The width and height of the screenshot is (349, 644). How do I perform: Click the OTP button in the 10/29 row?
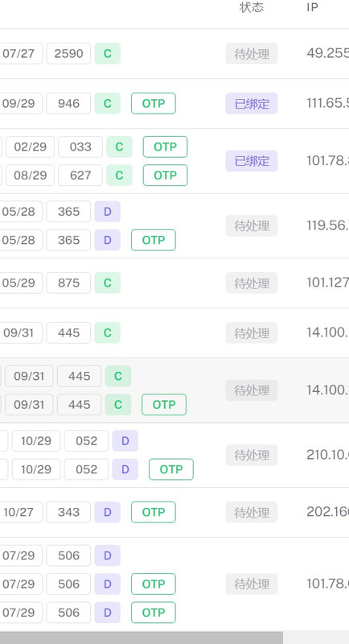pyautogui.click(x=171, y=469)
